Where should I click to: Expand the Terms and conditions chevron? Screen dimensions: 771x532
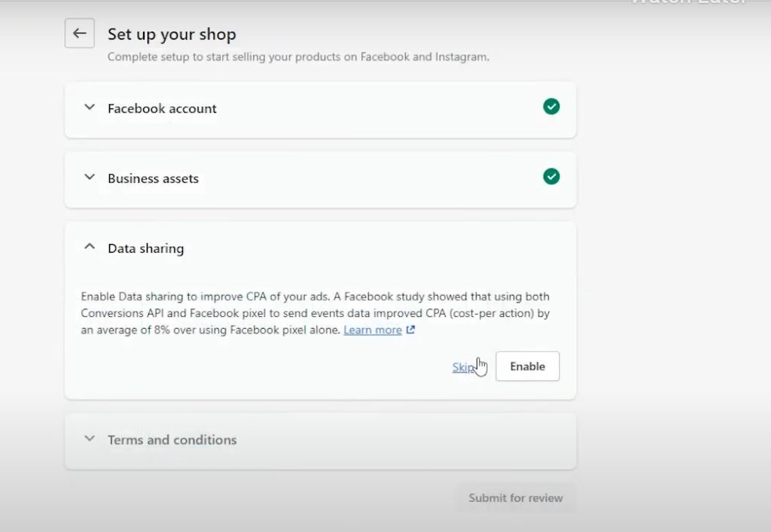(x=90, y=439)
